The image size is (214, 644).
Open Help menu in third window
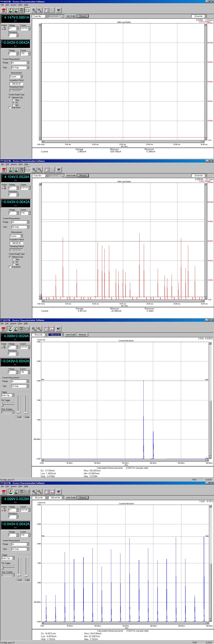[26, 323]
